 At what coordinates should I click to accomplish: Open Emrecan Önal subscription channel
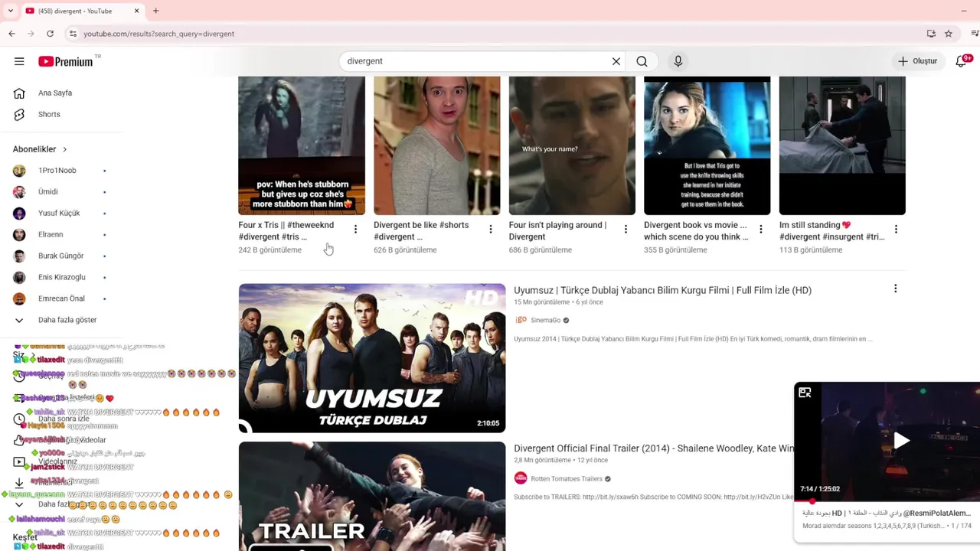coord(60,299)
